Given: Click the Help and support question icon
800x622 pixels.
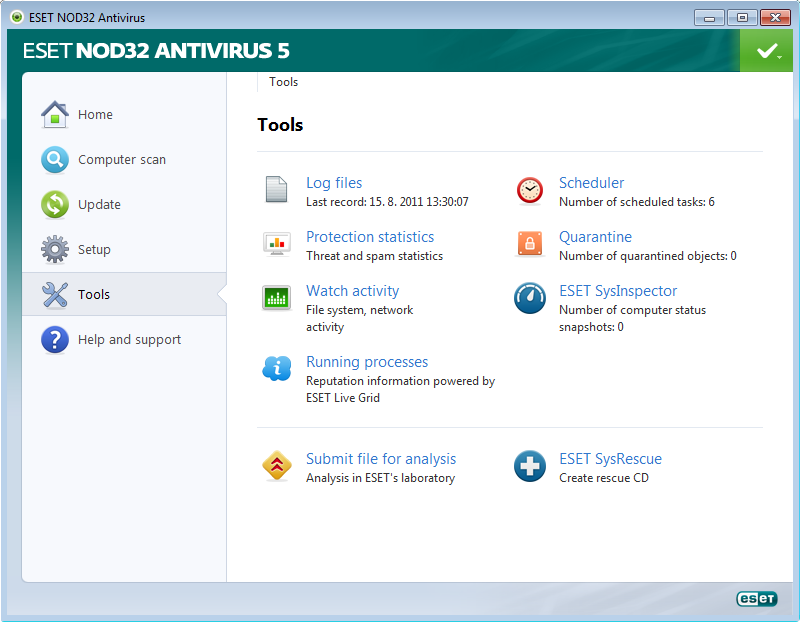Looking at the screenshot, I should tap(55, 340).
